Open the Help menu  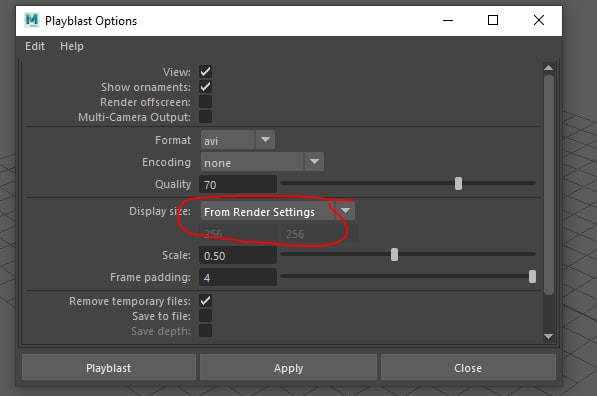(x=72, y=46)
